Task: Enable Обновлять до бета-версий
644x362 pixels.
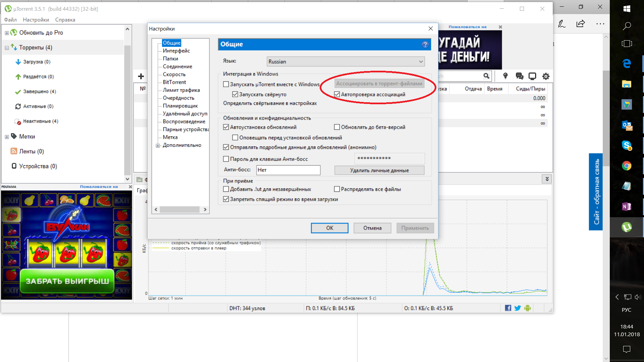Action: pyautogui.click(x=337, y=127)
